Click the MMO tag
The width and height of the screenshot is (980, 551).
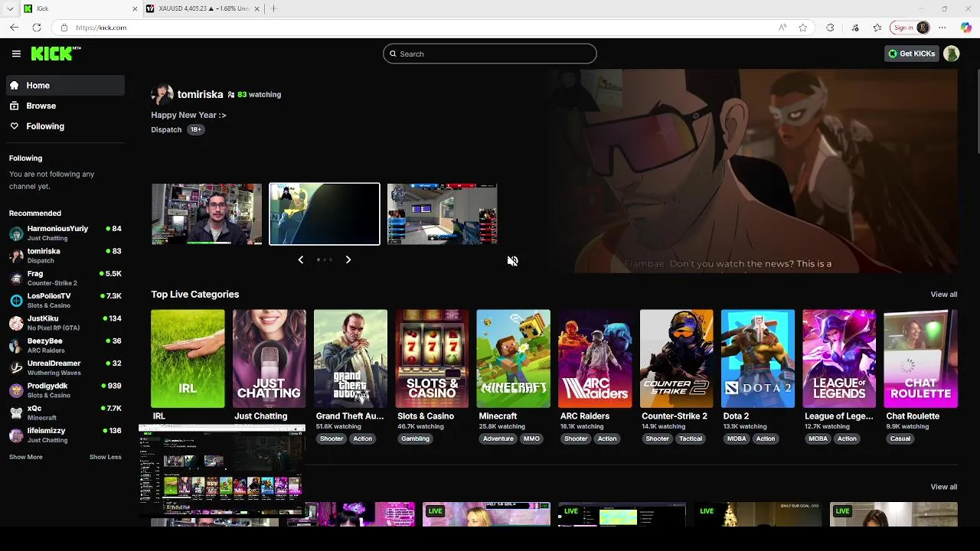tap(531, 439)
